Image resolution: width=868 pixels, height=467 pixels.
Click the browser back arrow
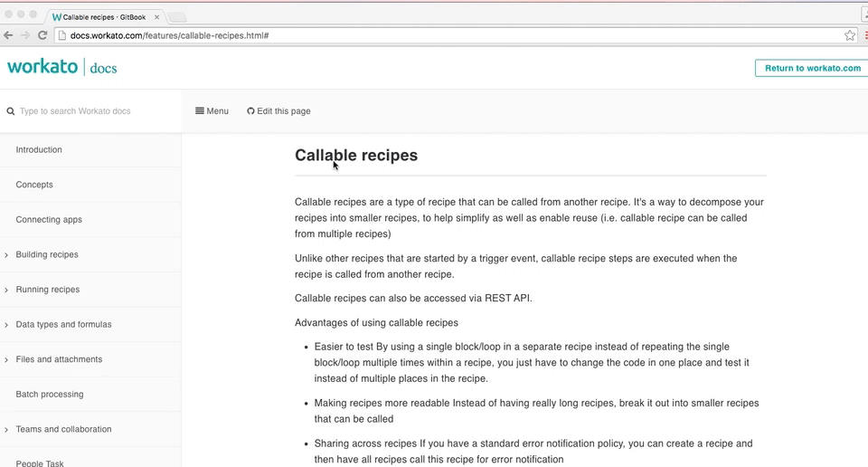click(x=8, y=35)
